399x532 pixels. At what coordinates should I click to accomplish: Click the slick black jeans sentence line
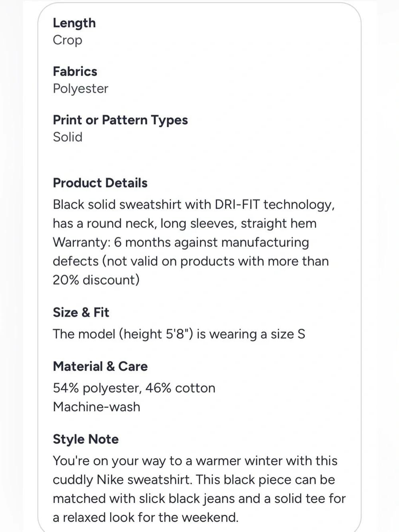click(x=199, y=498)
